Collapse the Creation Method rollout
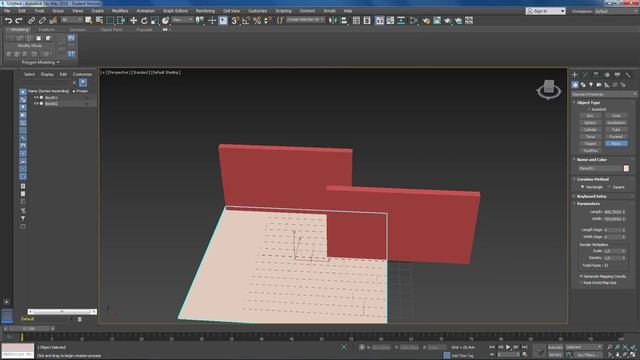Image resolution: width=640 pixels, height=360 pixels. [592, 179]
